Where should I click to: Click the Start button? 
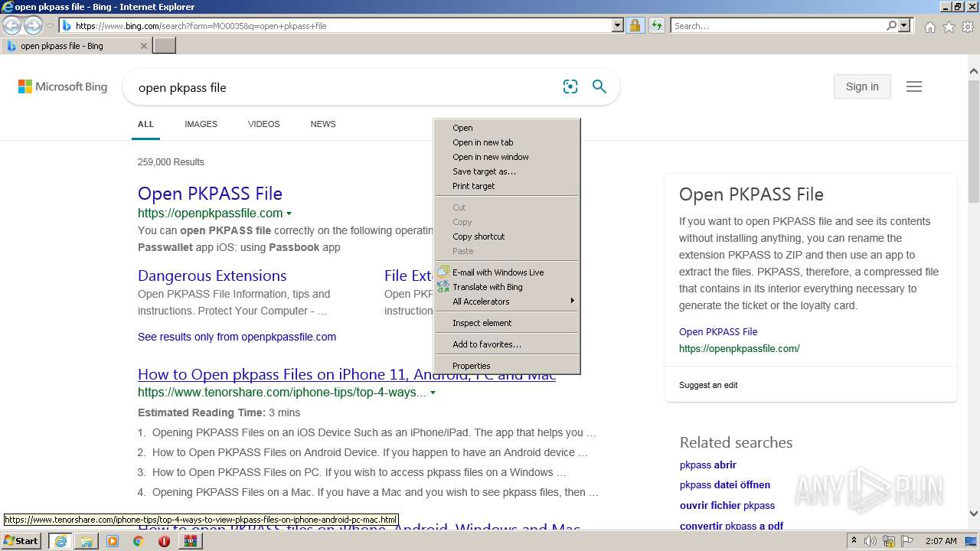(x=21, y=541)
